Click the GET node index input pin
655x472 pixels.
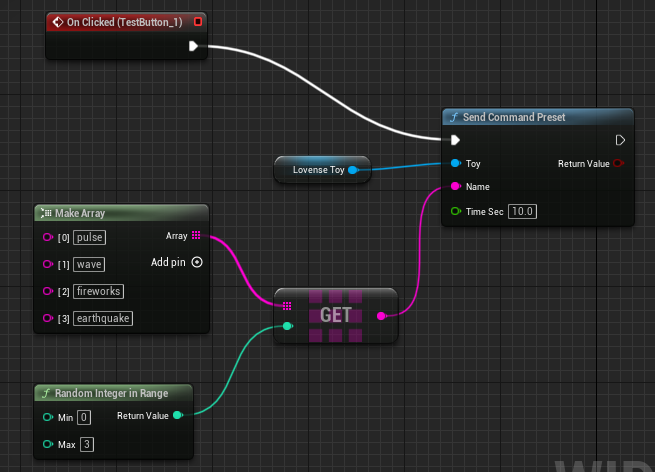(x=288, y=326)
